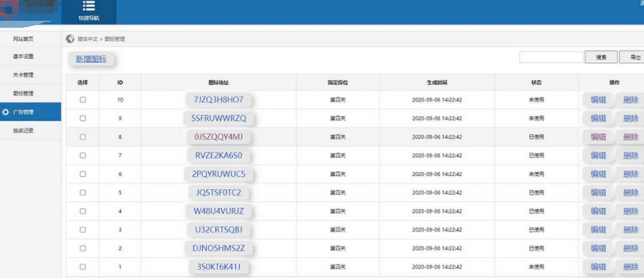
Task: Click 编辑 for row 0J5ZQQY4MJ
Action: (x=598, y=137)
